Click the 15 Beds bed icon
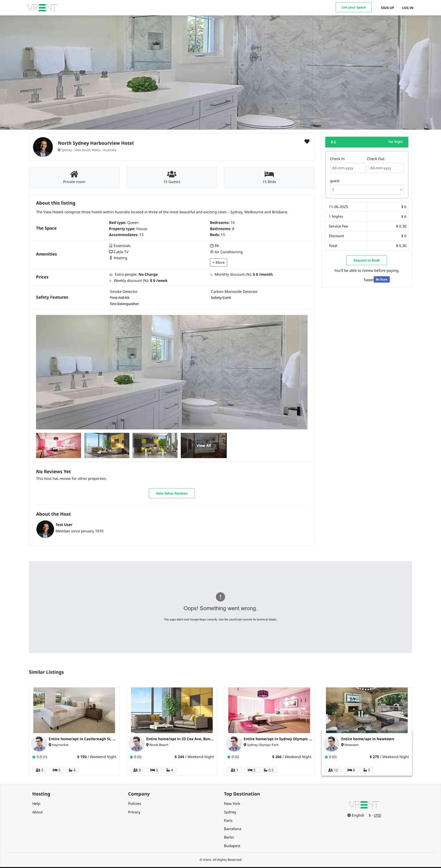Screen dimensions: 441x868 269,174
